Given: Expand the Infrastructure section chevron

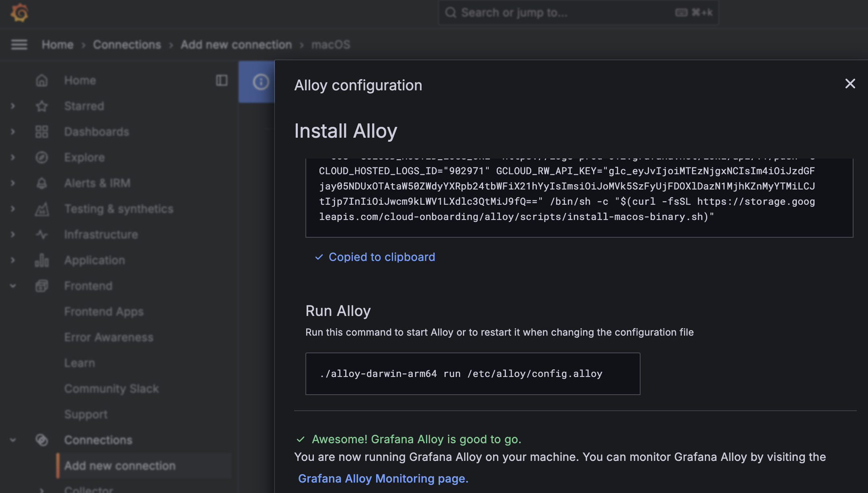Looking at the screenshot, I should point(13,234).
